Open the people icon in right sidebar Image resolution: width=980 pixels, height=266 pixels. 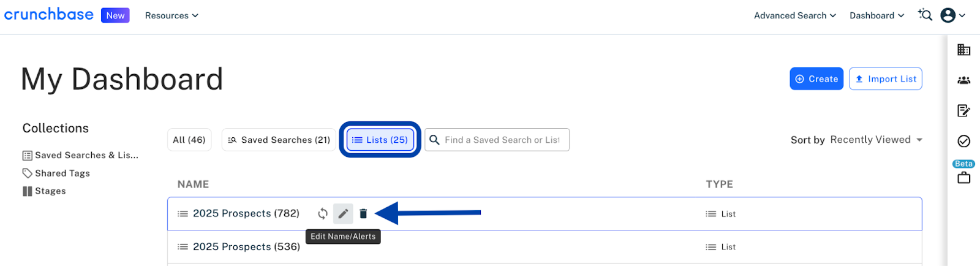963,80
